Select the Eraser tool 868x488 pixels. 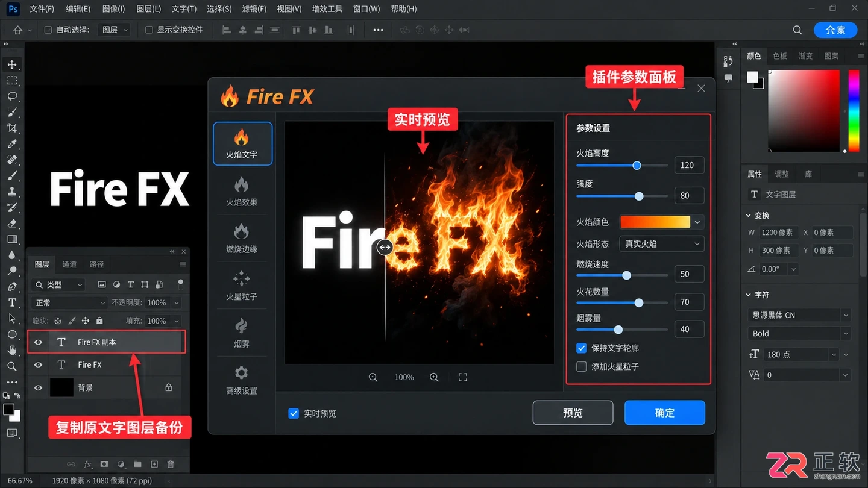pyautogui.click(x=12, y=223)
